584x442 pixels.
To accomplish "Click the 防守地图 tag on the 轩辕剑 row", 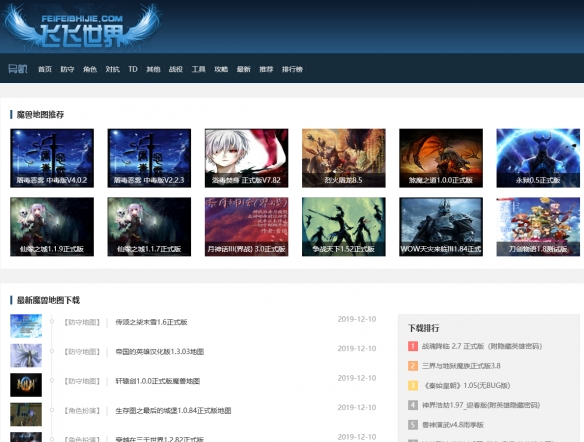I will click(82, 381).
